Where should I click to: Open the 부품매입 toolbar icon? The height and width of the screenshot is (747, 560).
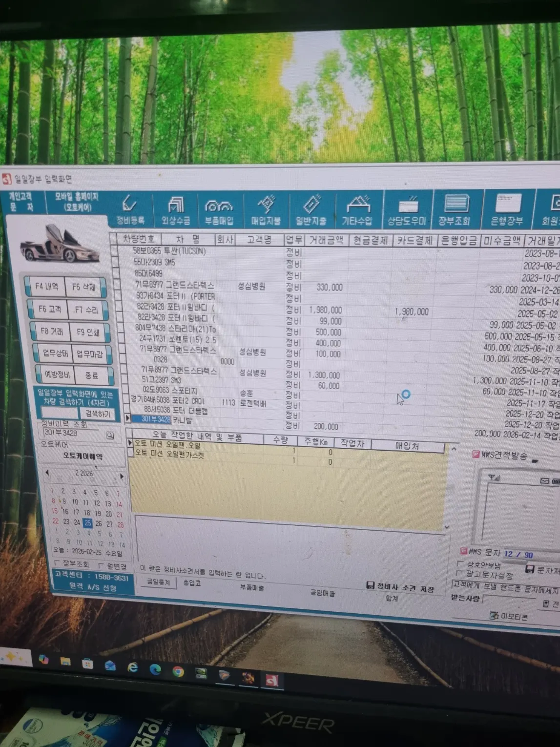[x=219, y=211]
